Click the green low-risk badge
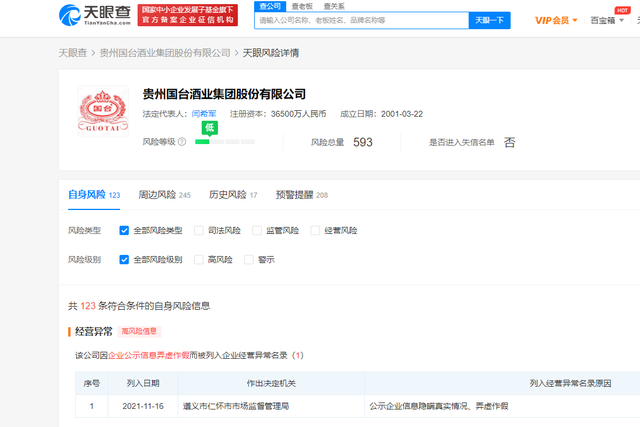Viewport: 640px width, 427px height. (210, 128)
